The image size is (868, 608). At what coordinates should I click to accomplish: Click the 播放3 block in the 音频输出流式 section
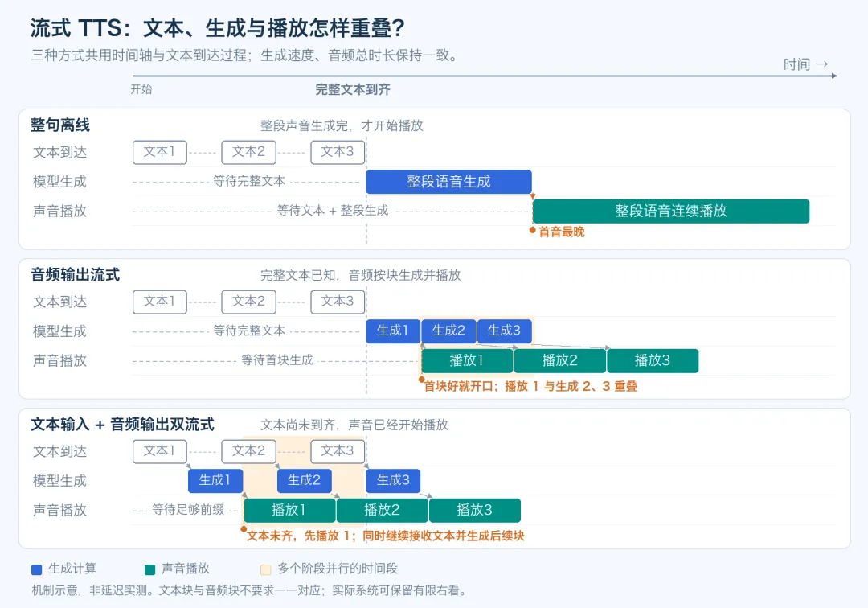(x=653, y=360)
